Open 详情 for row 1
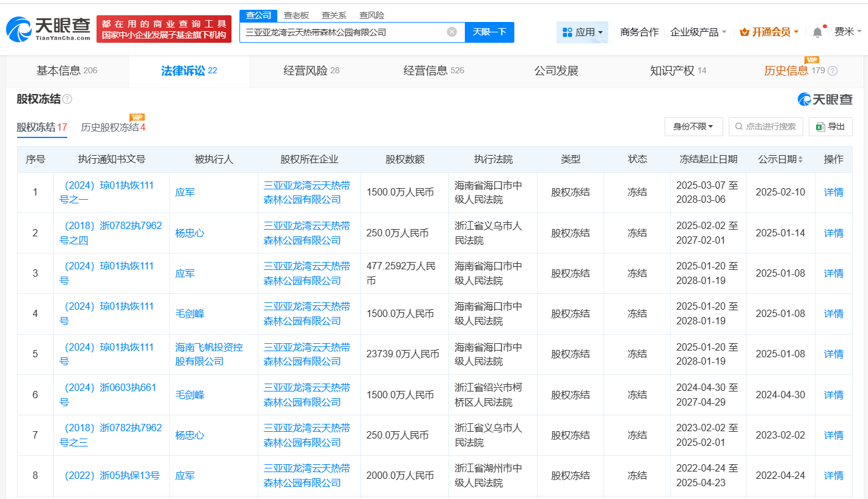This screenshot has width=868, height=499. coord(833,192)
